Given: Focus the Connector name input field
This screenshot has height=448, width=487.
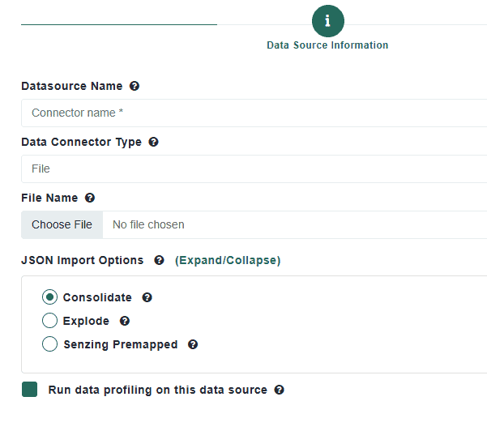Looking at the screenshot, I should coord(254,113).
